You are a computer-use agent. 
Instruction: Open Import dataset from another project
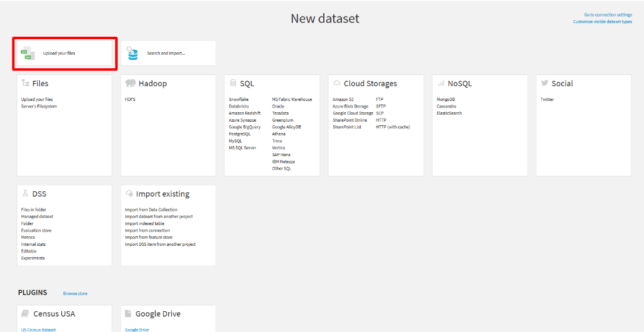click(x=159, y=217)
